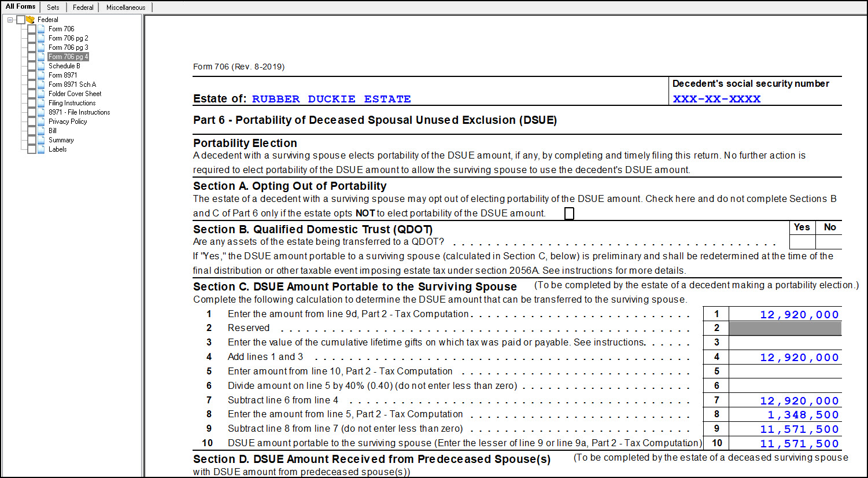868x478 pixels.
Task: Open the Sets tab
Action: 53,8
